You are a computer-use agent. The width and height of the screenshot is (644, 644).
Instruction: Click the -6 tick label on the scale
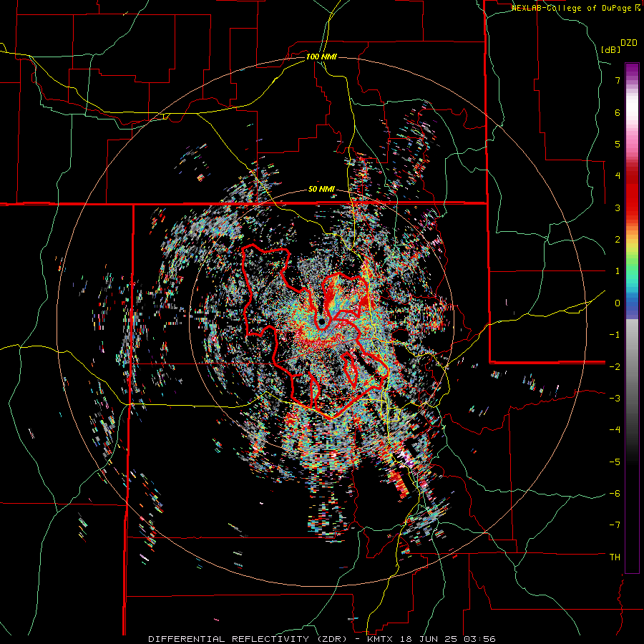point(615,494)
